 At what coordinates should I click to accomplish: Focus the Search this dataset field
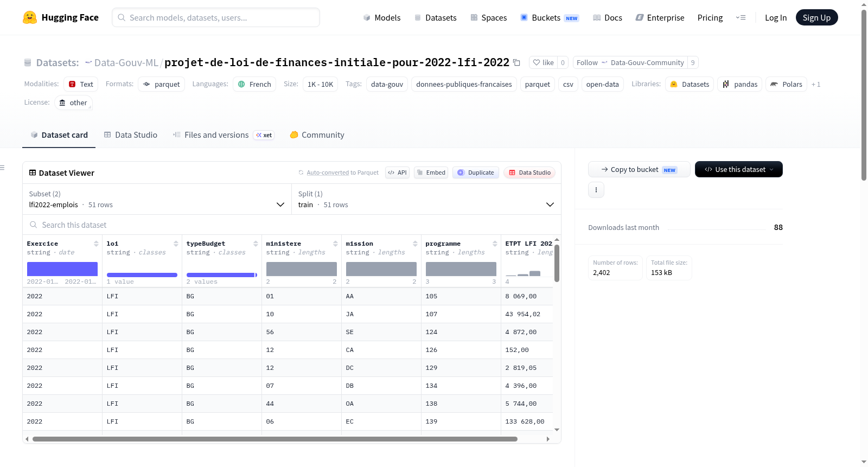(292, 225)
